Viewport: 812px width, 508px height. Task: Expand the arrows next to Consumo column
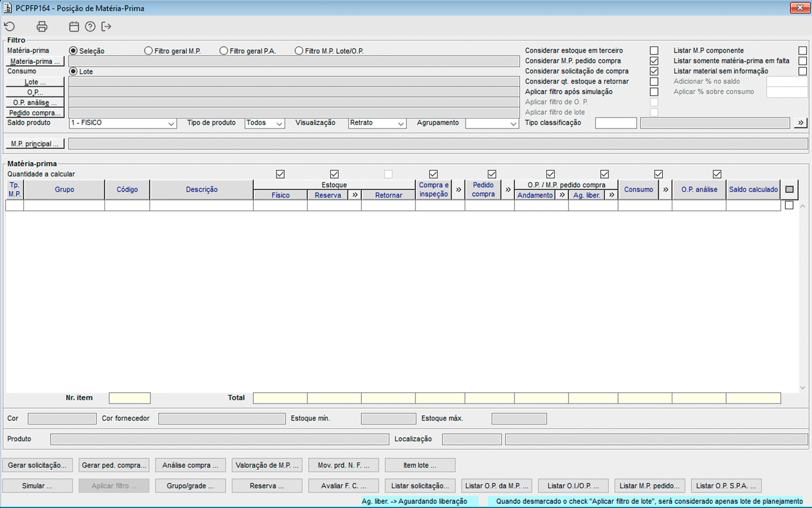tap(665, 189)
